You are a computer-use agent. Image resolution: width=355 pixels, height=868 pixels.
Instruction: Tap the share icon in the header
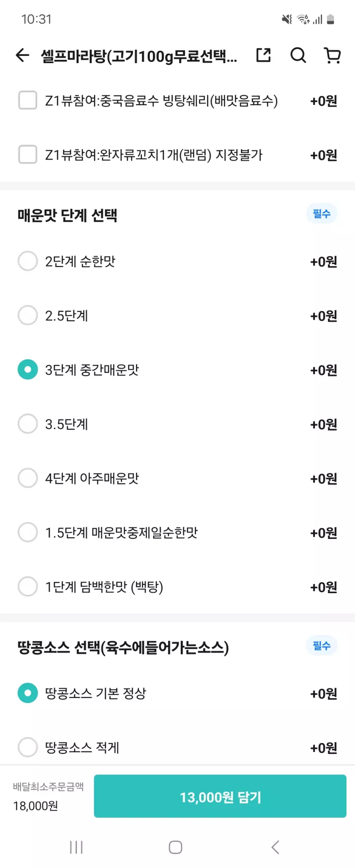click(x=264, y=55)
